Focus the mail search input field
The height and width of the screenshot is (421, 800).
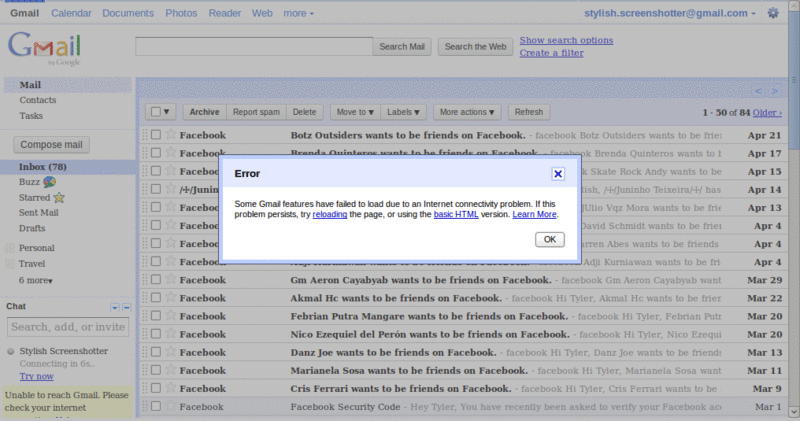[254, 46]
